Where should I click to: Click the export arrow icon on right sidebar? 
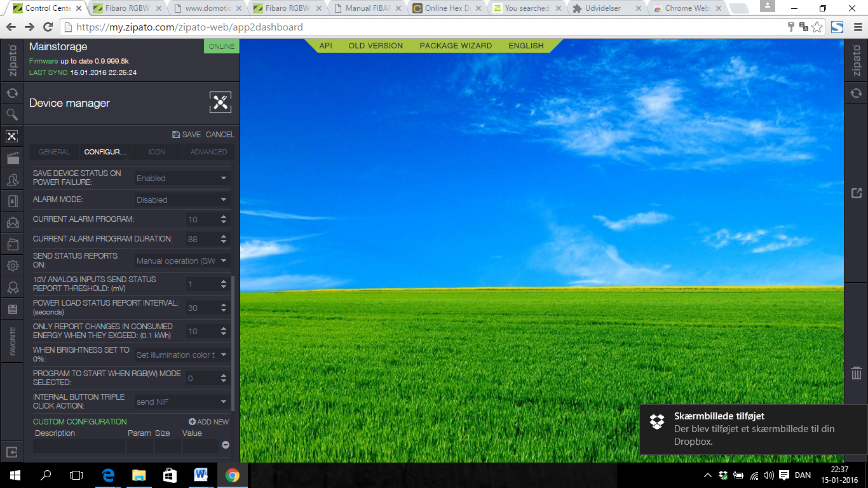coord(856,193)
